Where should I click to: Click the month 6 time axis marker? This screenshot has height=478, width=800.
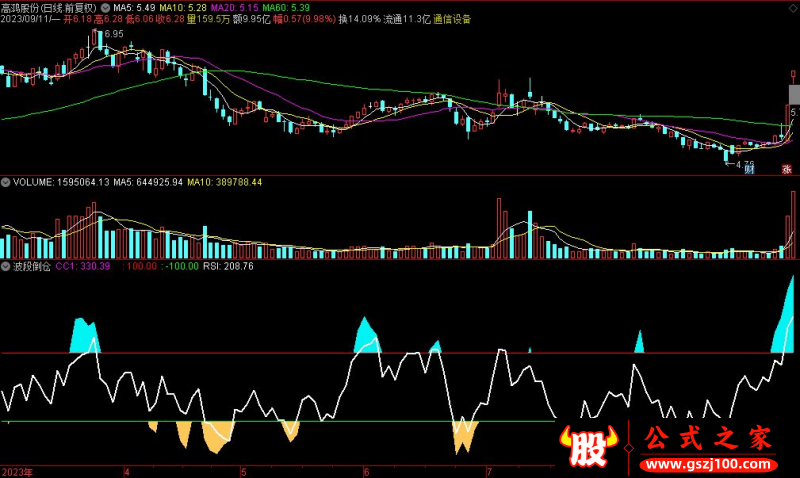point(366,472)
